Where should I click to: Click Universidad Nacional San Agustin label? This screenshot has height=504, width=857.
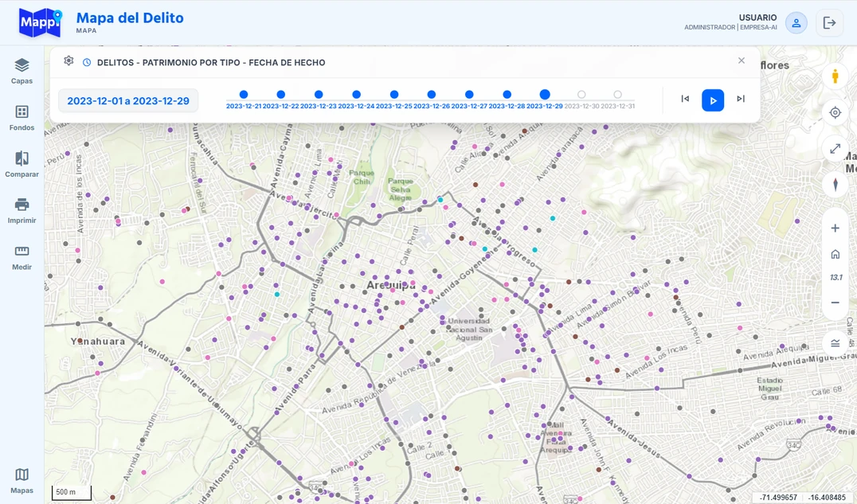pos(469,329)
